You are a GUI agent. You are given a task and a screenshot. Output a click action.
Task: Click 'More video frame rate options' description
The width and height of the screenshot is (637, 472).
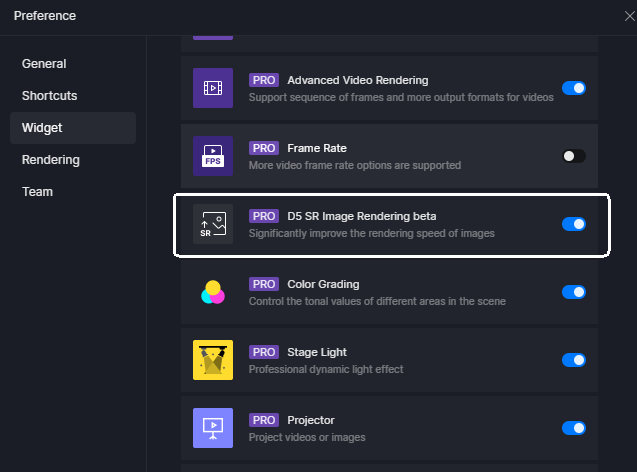[x=355, y=165]
